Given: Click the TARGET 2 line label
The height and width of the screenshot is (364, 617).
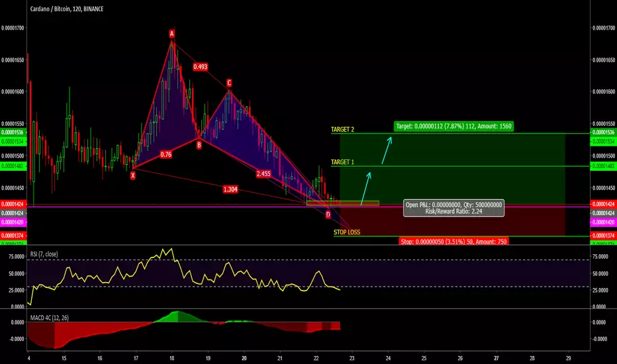Looking at the screenshot, I should tap(342, 130).
